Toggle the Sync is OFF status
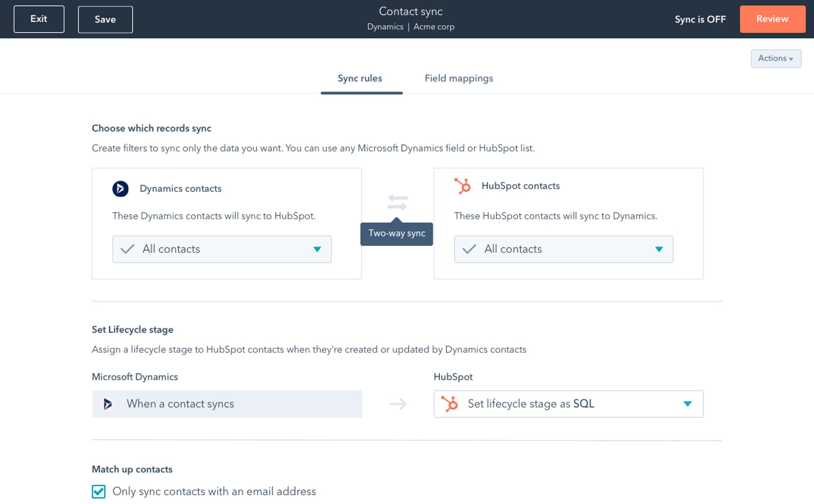The width and height of the screenshot is (814, 504). 700,19
